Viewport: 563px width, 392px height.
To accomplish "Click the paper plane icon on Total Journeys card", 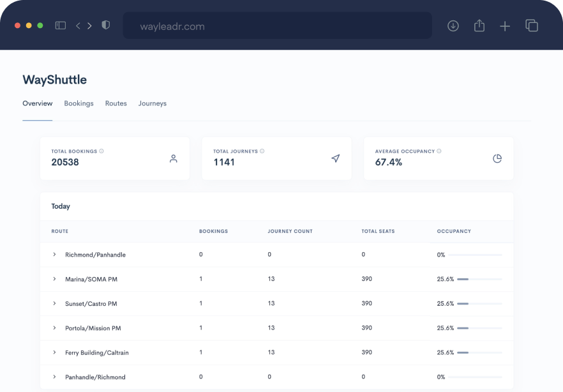I will 335,158.
